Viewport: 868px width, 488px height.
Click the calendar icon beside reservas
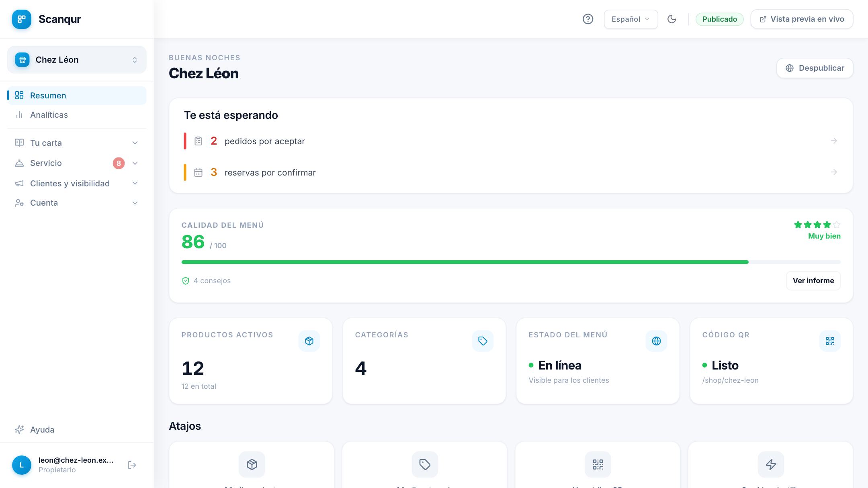[x=198, y=172]
